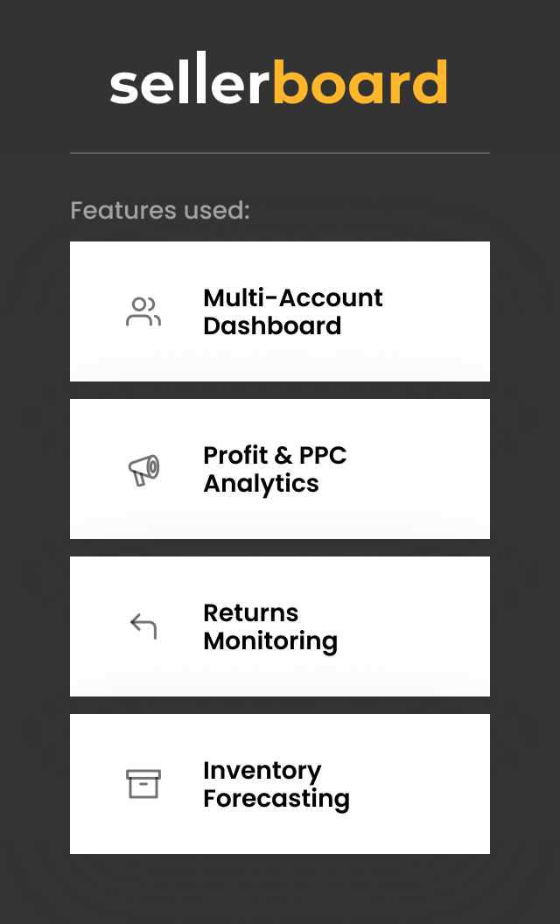The height and width of the screenshot is (924, 560).
Task: Click the "Profit & PPC" text line
Action: (x=275, y=455)
